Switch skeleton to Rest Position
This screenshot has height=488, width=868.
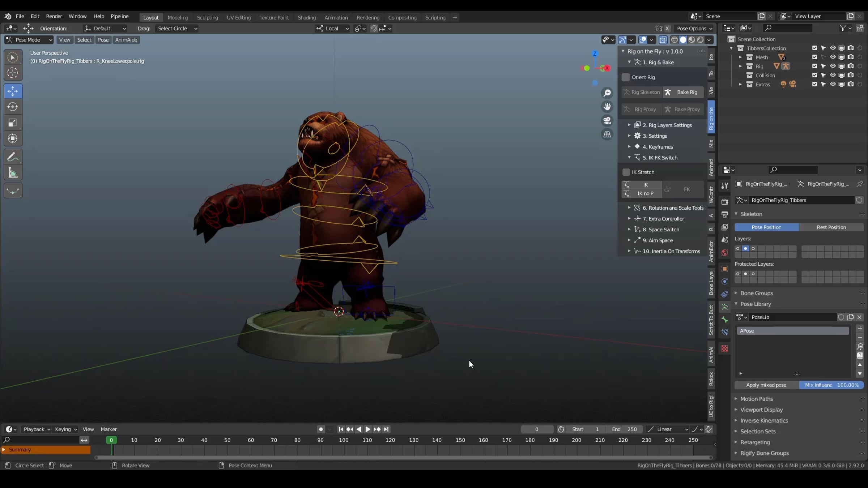tap(831, 227)
